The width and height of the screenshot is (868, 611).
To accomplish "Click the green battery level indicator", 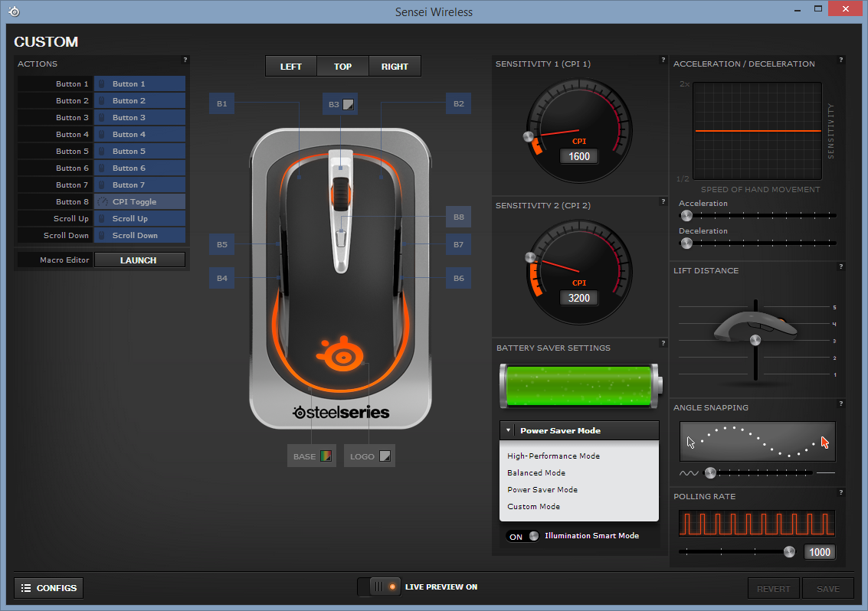I will [x=580, y=386].
